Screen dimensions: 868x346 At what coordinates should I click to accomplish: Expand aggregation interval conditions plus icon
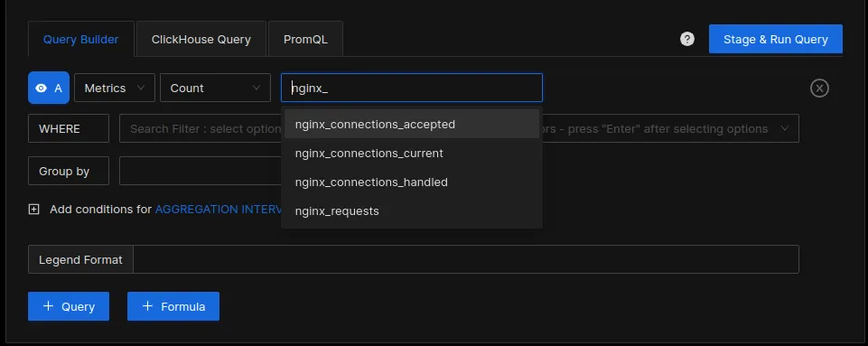tap(33, 210)
